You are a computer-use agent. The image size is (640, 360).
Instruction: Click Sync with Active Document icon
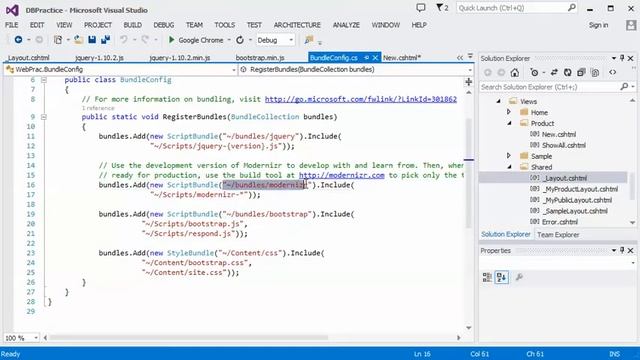click(554, 73)
